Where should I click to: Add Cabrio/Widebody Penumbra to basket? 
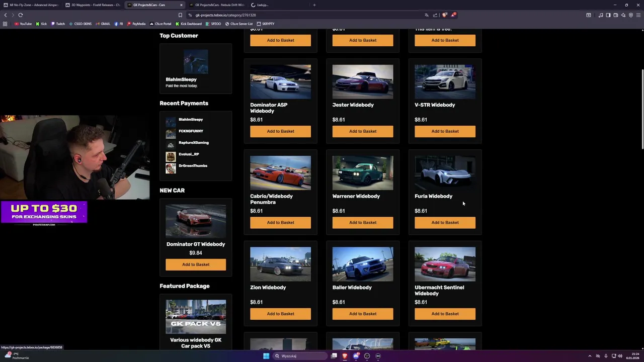(x=280, y=222)
